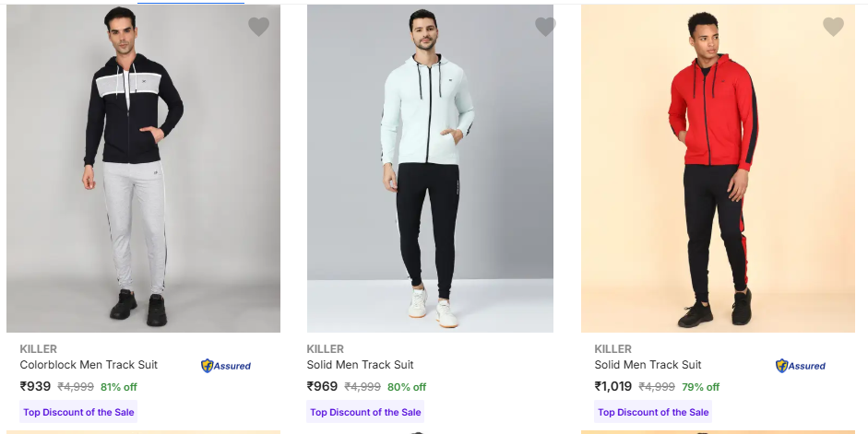868x434 pixels.
Task: Click Assured badge on Colorblock Track Suit
Action: (226, 366)
